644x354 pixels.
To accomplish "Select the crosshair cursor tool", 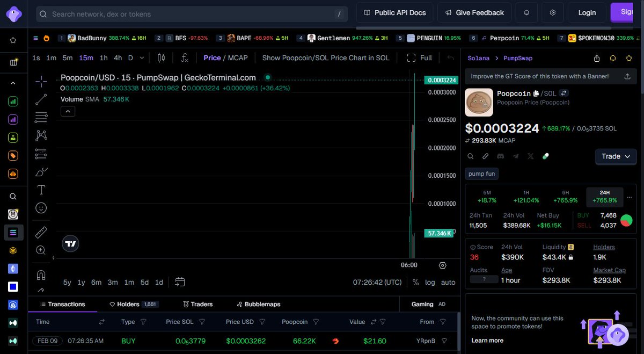I will [x=41, y=82].
